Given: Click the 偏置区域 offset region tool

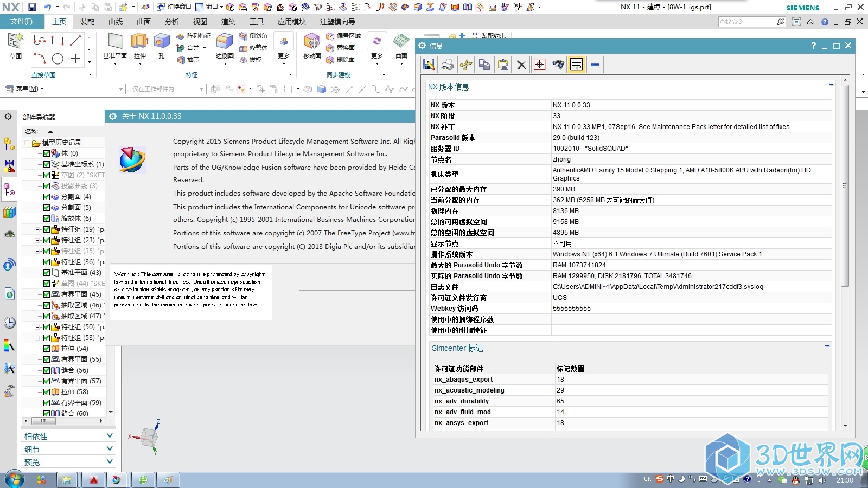Looking at the screenshot, I should (x=343, y=36).
